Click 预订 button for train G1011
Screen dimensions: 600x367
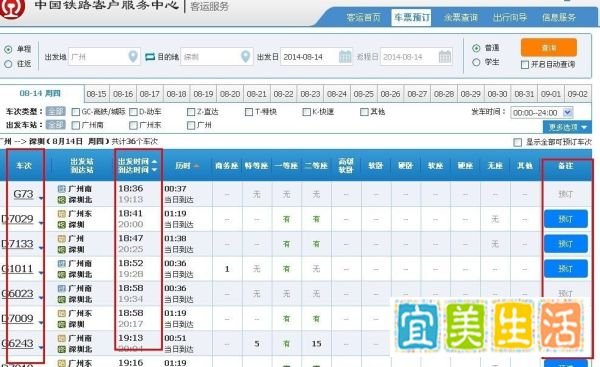coord(566,269)
